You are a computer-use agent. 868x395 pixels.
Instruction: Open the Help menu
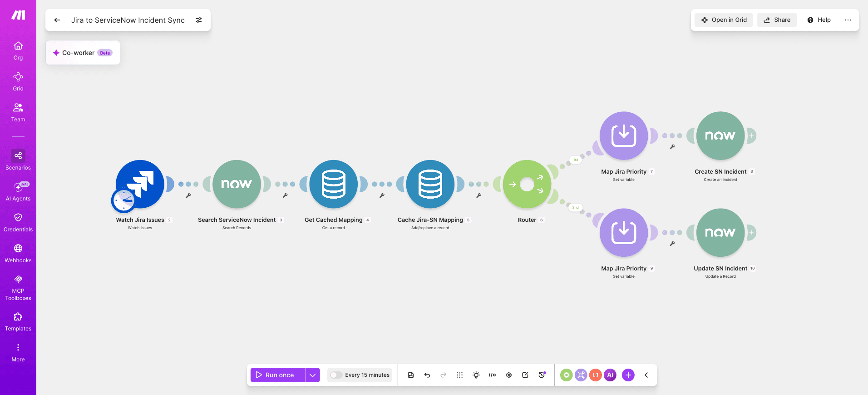819,20
